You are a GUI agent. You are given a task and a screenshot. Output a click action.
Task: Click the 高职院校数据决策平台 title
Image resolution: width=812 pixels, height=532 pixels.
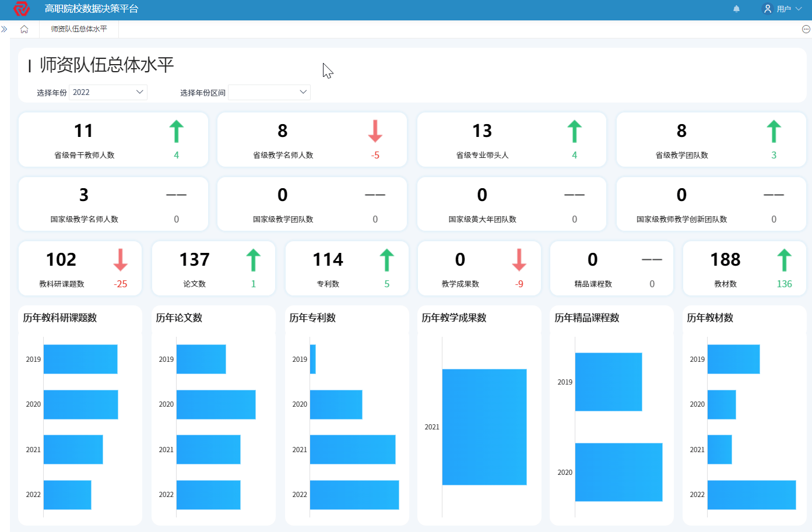coord(92,9)
